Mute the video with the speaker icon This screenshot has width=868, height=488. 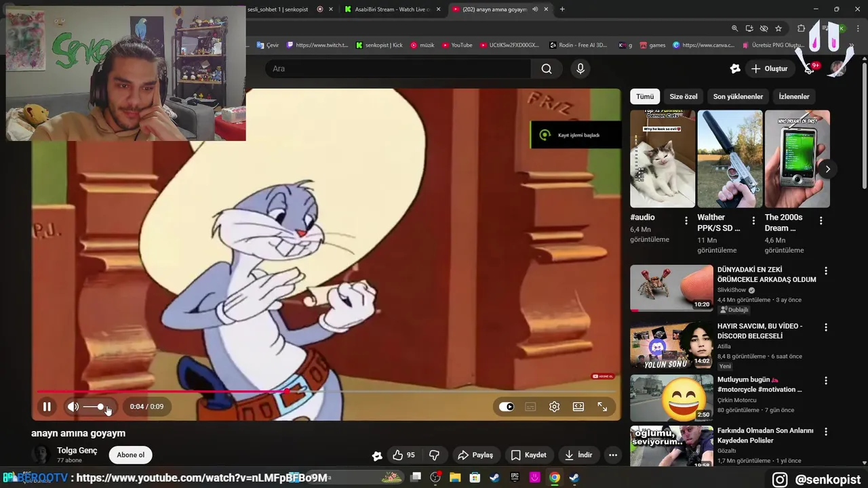73,407
